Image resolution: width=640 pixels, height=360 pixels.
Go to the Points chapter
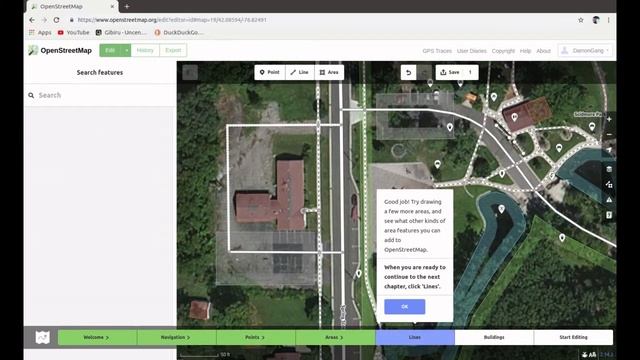pyautogui.click(x=256, y=337)
